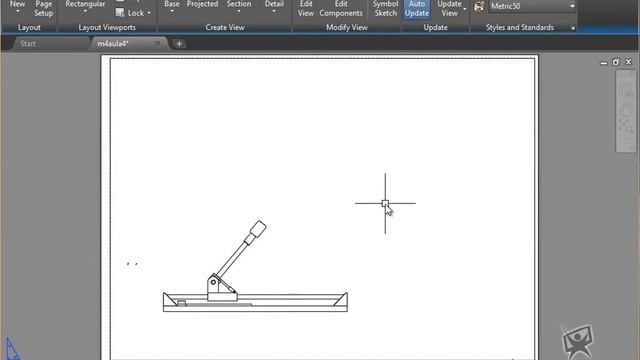Open the Metric50 style dropdown
Screen dimensions: 640x360
pos(532,6)
